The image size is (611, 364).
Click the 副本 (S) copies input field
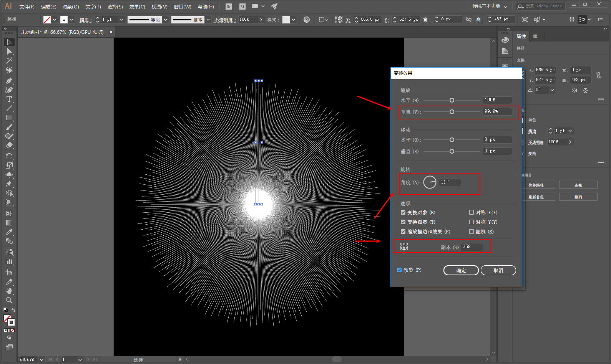[472, 247]
